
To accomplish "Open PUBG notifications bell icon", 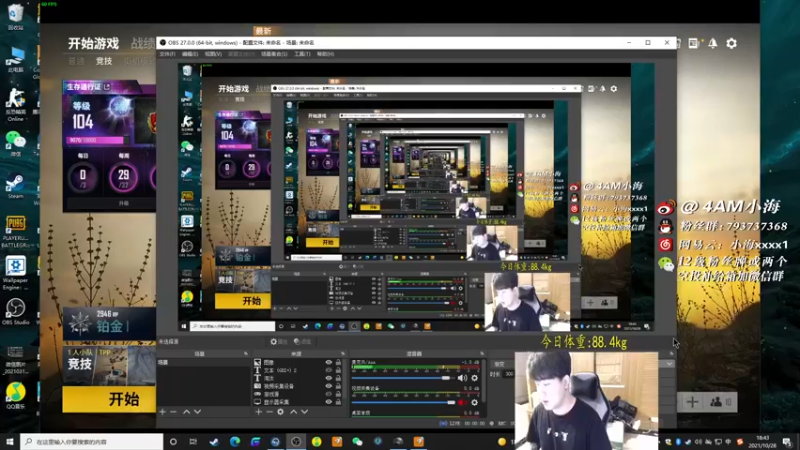I will tap(713, 43).
